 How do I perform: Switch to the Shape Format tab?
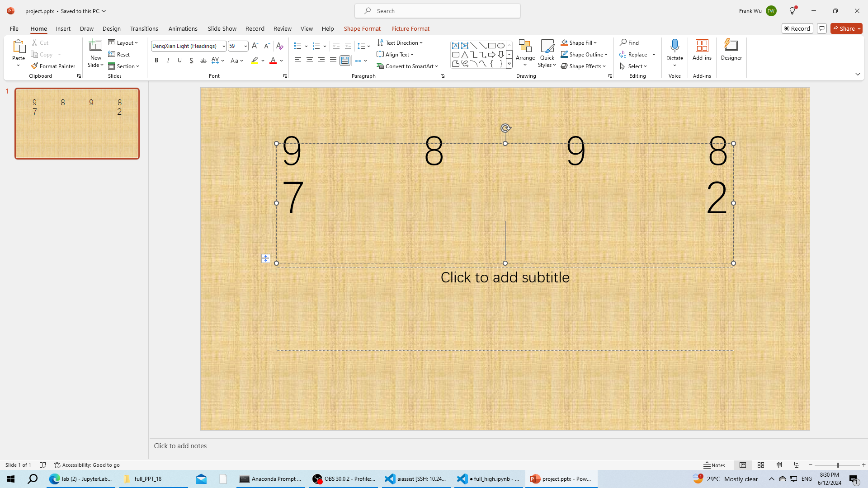pyautogui.click(x=362, y=28)
